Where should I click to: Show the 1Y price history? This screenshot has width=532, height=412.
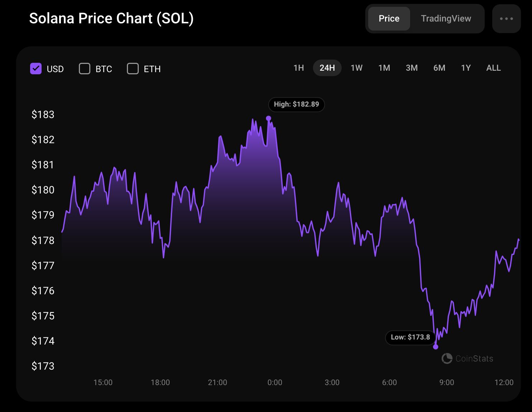[466, 68]
